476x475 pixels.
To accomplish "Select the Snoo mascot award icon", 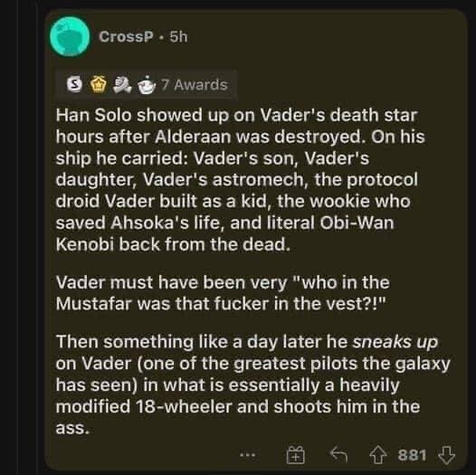I will coord(147,85).
